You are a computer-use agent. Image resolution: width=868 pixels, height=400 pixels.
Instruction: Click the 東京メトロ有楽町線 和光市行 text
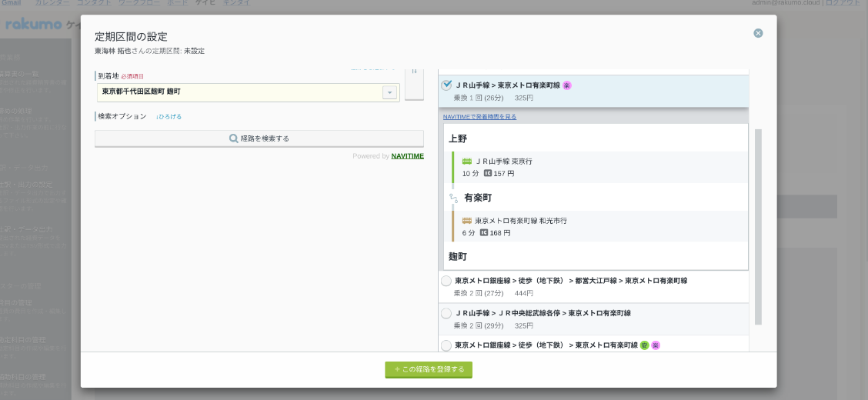(521, 220)
